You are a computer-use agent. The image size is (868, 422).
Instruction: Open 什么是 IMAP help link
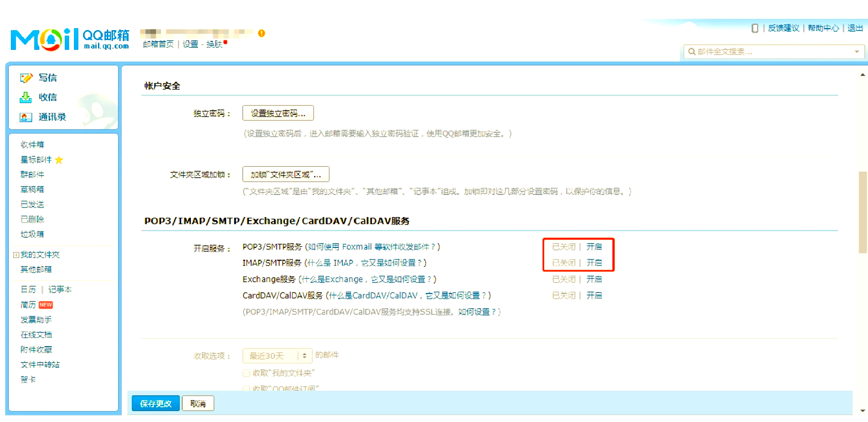(364, 263)
